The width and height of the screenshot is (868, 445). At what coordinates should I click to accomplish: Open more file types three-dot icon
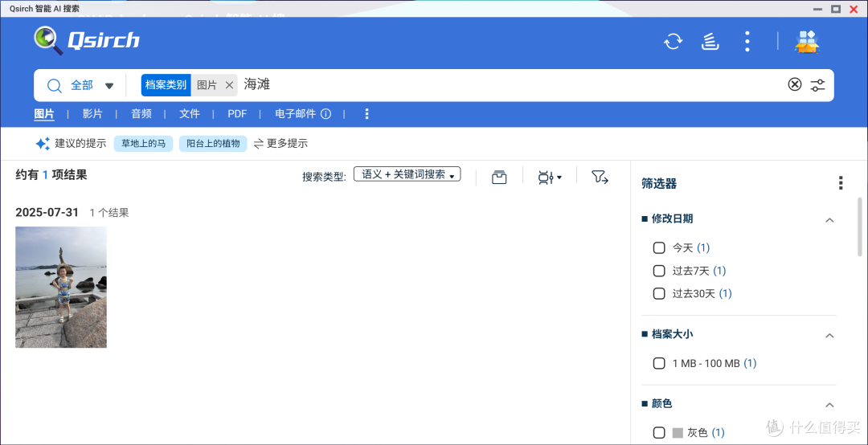coord(366,114)
